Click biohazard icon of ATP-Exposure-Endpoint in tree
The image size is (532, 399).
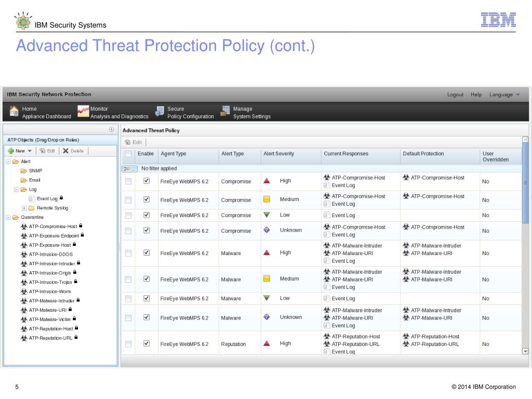pos(24,236)
